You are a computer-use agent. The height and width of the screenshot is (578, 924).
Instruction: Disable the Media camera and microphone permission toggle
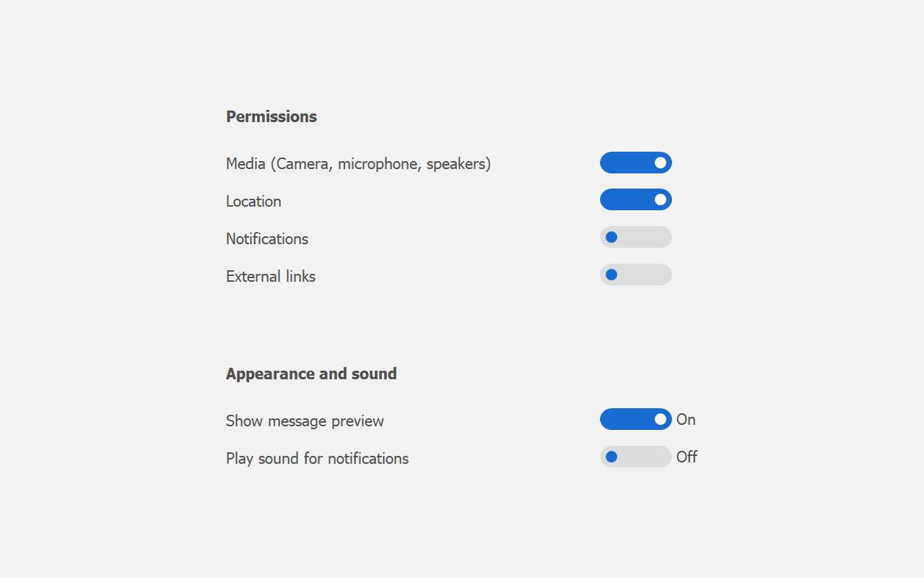[635, 163]
